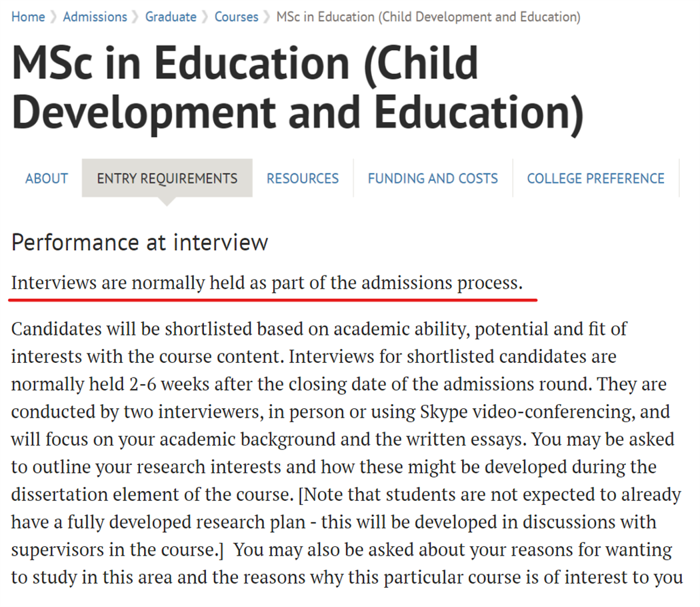Open the Resources tab
Viewport: 700px width, 607px height.
click(x=303, y=179)
